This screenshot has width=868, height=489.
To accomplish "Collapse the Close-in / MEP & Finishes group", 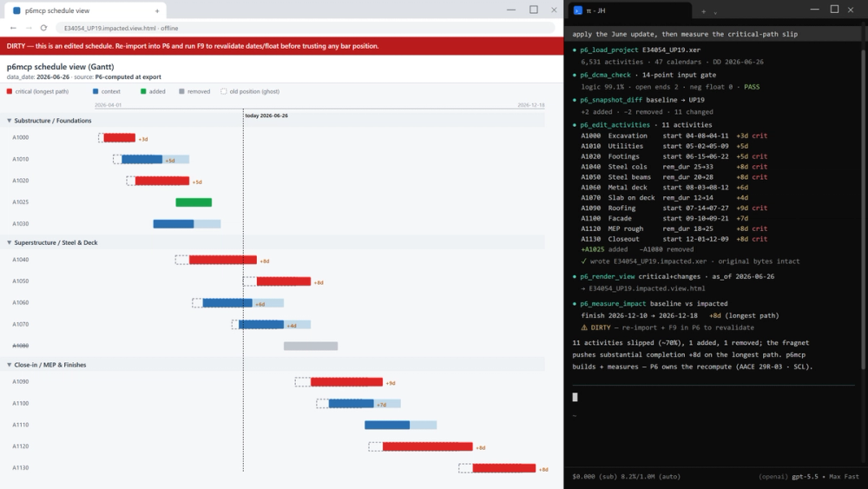I will pyautogui.click(x=9, y=365).
